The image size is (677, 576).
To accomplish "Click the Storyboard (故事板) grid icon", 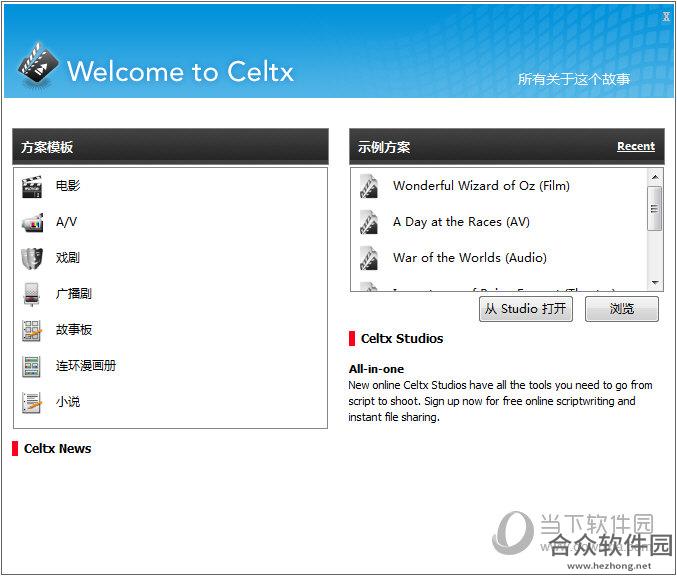I will 32,330.
